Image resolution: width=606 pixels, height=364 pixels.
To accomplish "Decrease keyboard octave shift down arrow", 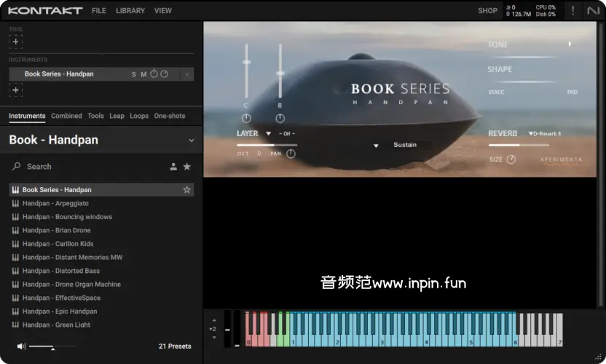I will tap(214, 337).
